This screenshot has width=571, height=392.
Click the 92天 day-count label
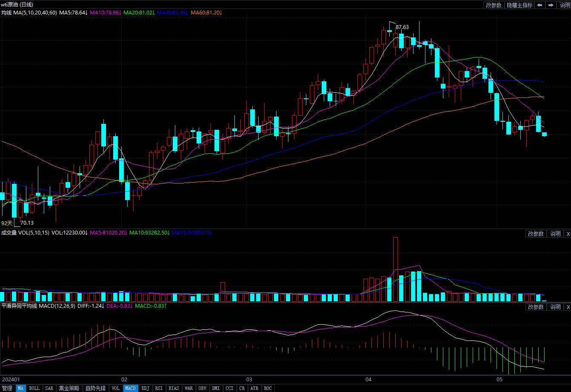pyautogui.click(x=7, y=223)
